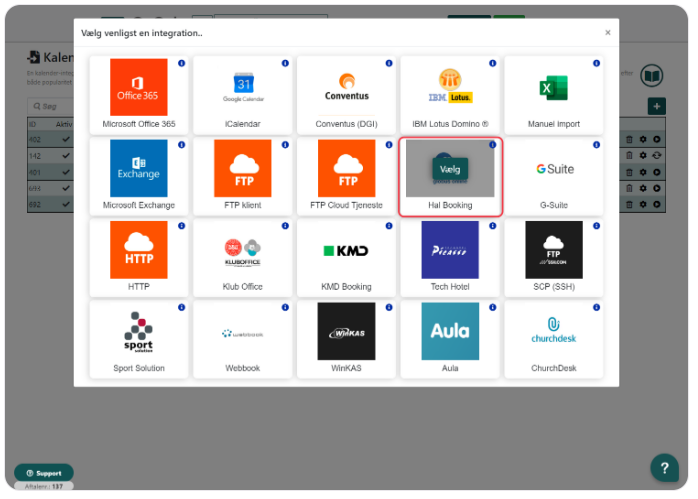Image resolution: width=698 pixels, height=499 pixels.
Task: Choose the FTP klient integration
Action: coord(242,176)
